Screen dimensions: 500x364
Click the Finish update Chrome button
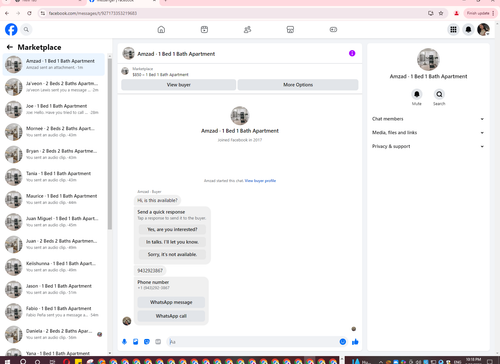pos(480,13)
